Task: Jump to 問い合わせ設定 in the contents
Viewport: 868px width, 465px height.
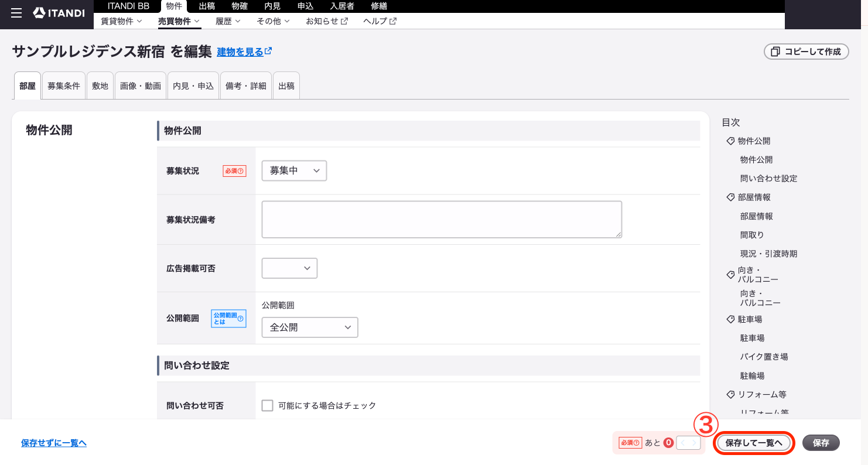Action: [x=768, y=179]
